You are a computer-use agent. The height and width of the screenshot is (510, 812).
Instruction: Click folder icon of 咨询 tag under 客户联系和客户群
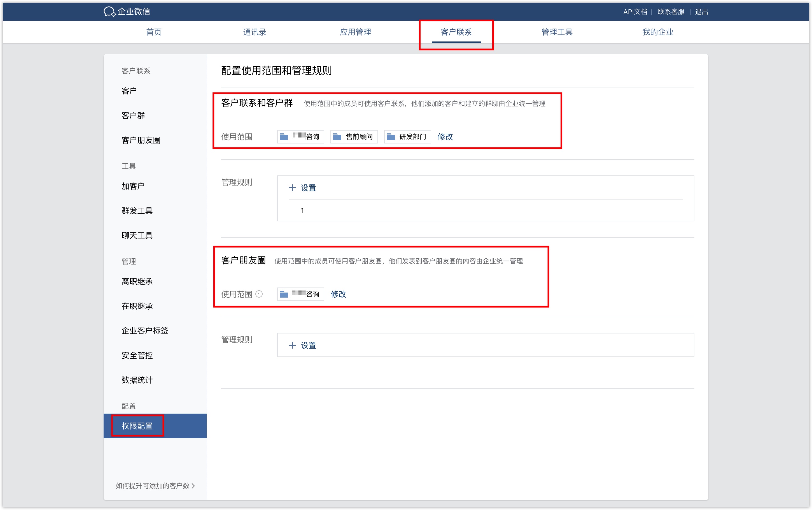(284, 137)
